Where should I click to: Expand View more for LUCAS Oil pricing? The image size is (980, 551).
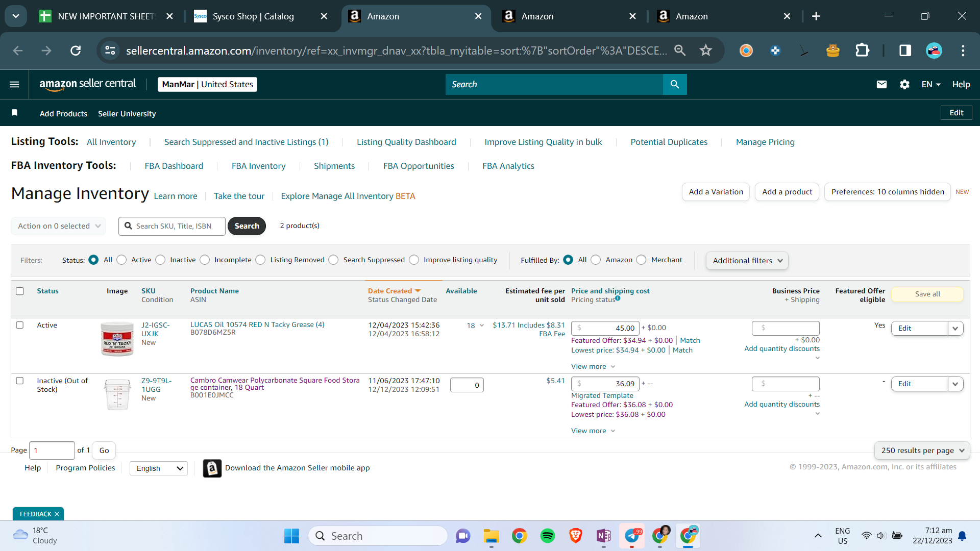tap(593, 366)
